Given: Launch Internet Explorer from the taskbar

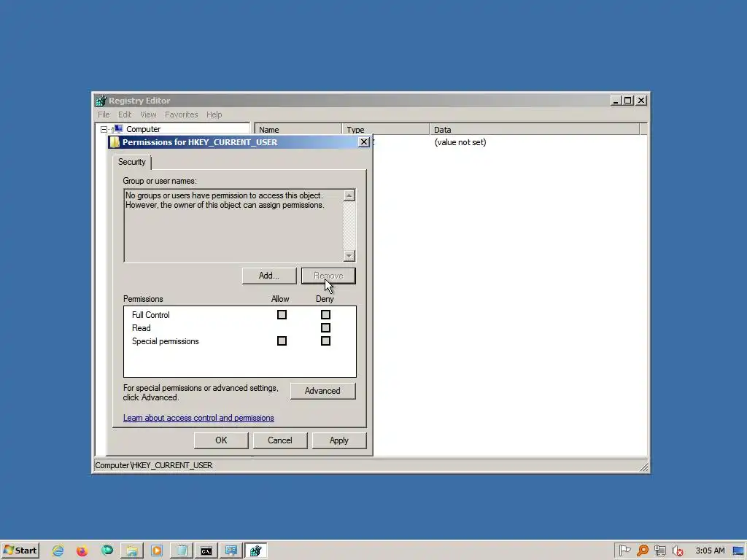Looking at the screenshot, I should 58,551.
